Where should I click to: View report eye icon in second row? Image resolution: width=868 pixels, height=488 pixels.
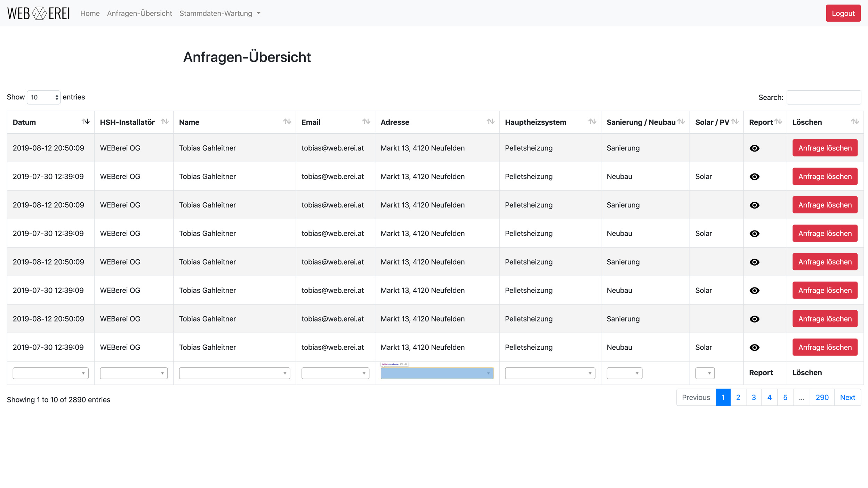(754, 177)
